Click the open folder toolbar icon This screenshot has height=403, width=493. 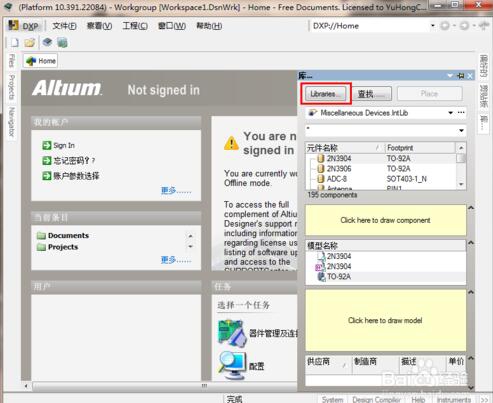(x=30, y=42)
